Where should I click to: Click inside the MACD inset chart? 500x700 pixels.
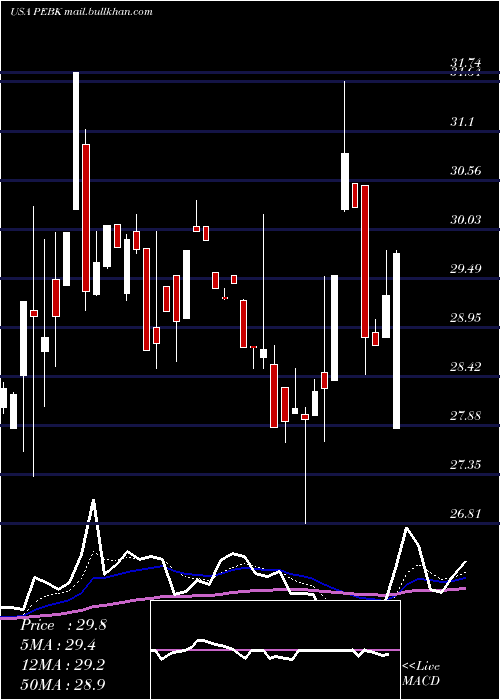pos(275,650)
